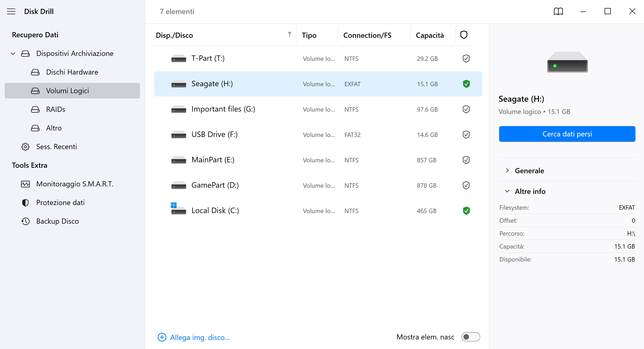Click the shield column header icon
644x349 pixels.
click(464, 35)
